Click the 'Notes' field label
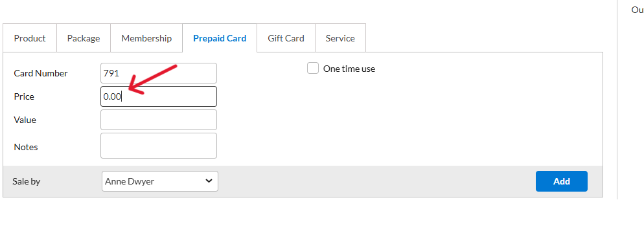 26,147
